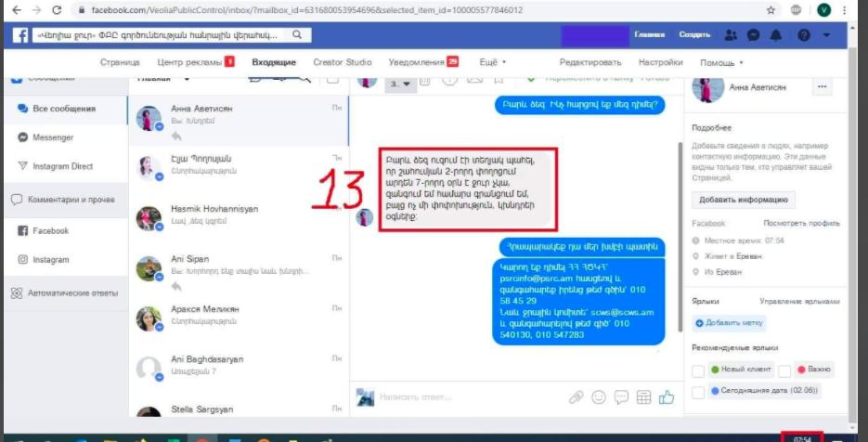Open the table-style icon left of the thumbs-up
The width and height of the screenshot is (868, 442).
643,397
